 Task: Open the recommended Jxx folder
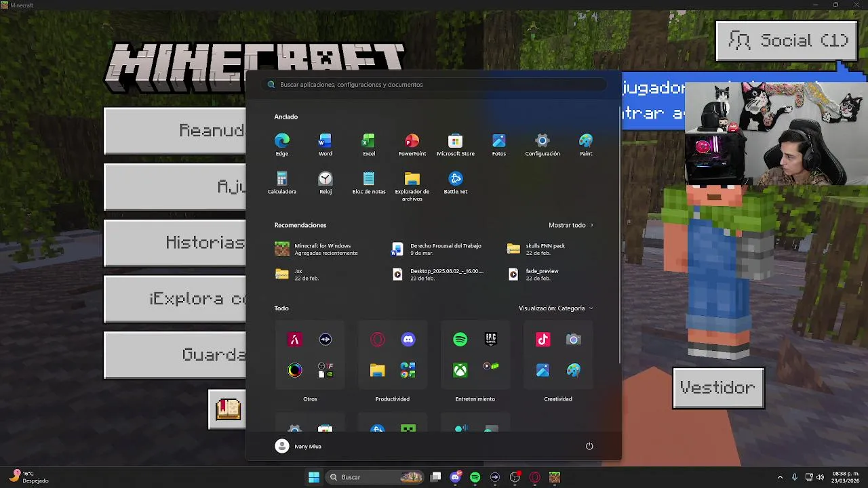pyautogui.click(x=325, y=274)
